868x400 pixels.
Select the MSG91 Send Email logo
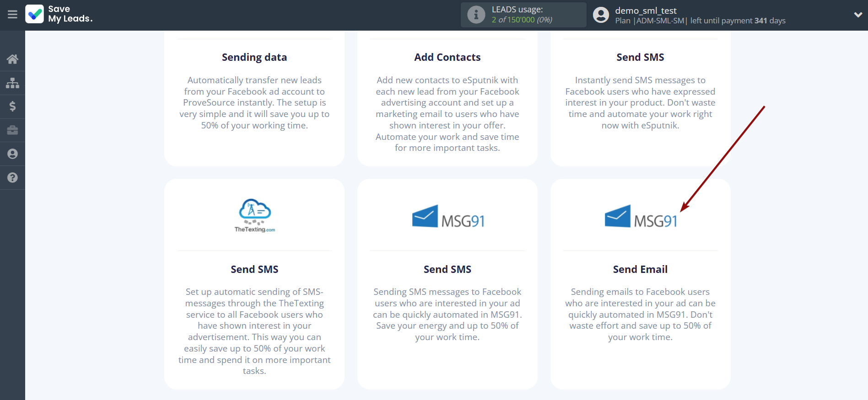click(640, 217)
